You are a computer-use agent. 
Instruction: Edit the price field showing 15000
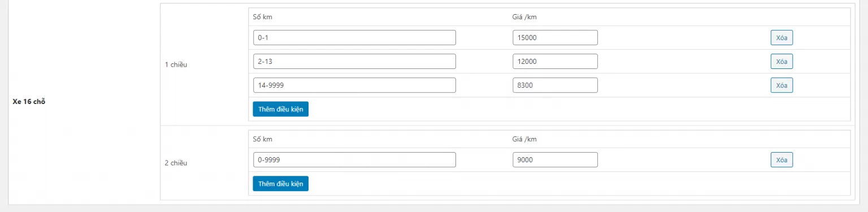[555, 38]
